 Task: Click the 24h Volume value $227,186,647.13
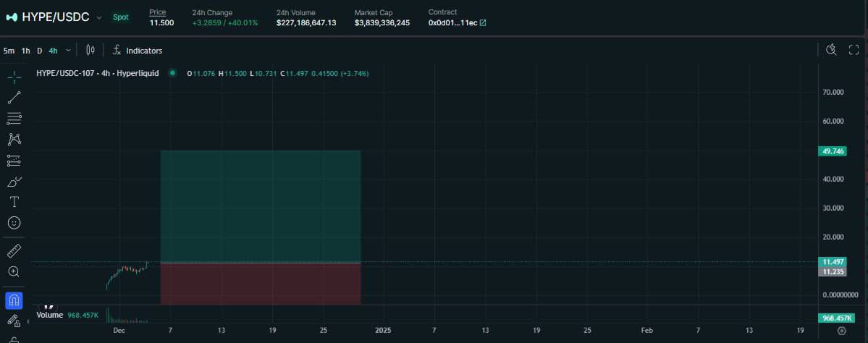(306, 22)
